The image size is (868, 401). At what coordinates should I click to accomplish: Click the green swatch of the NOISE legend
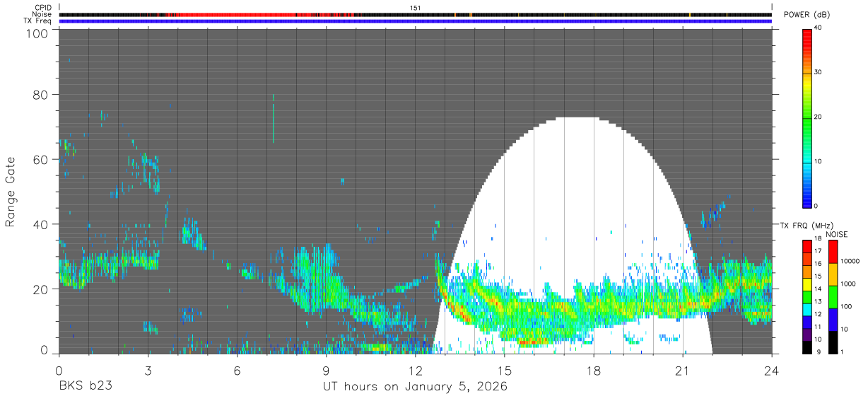click(x=833, y=297)
